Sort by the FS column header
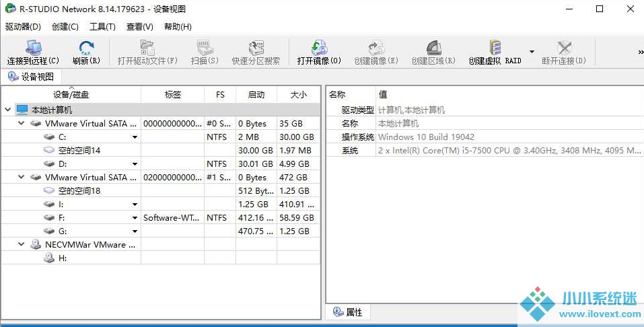This screenshot has width=644, height=327. 220,94
